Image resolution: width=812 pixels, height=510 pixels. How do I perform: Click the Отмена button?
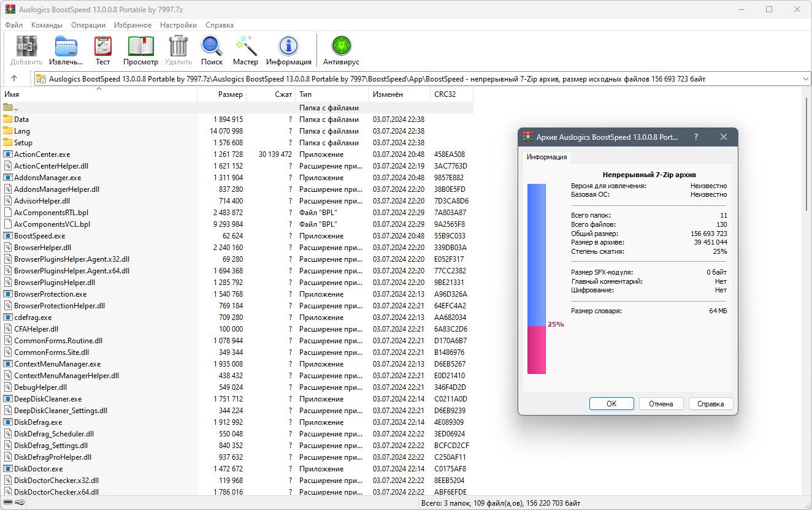coord(661,403)
